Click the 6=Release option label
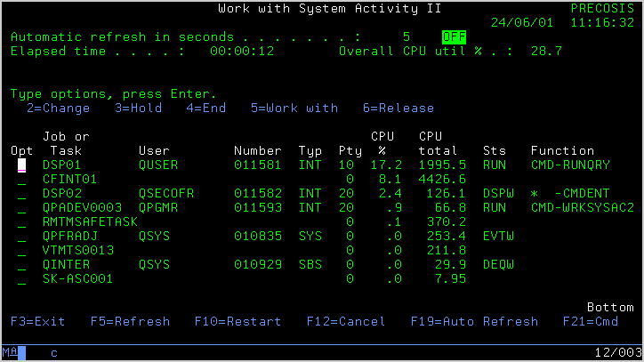The width and height of the screenshot is (644, 362). tap(398, 108)
